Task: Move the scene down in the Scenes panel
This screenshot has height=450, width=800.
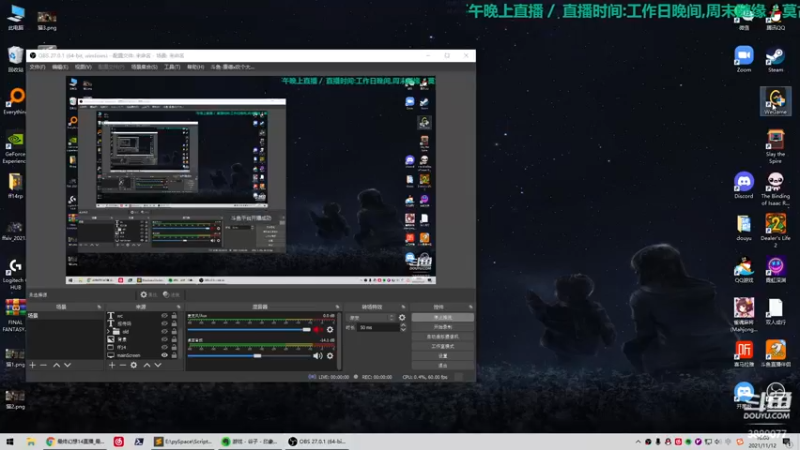Action: coord(67,365)
